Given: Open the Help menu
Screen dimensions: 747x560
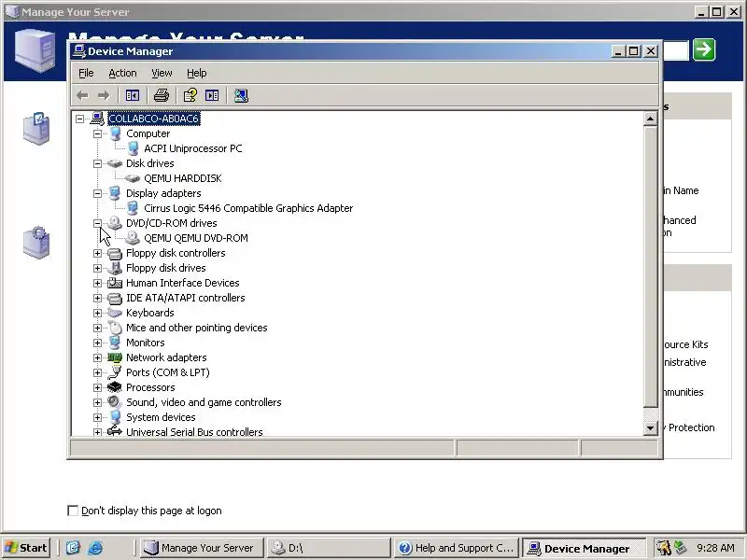Looking at the screenshot, I should (196, 73).
